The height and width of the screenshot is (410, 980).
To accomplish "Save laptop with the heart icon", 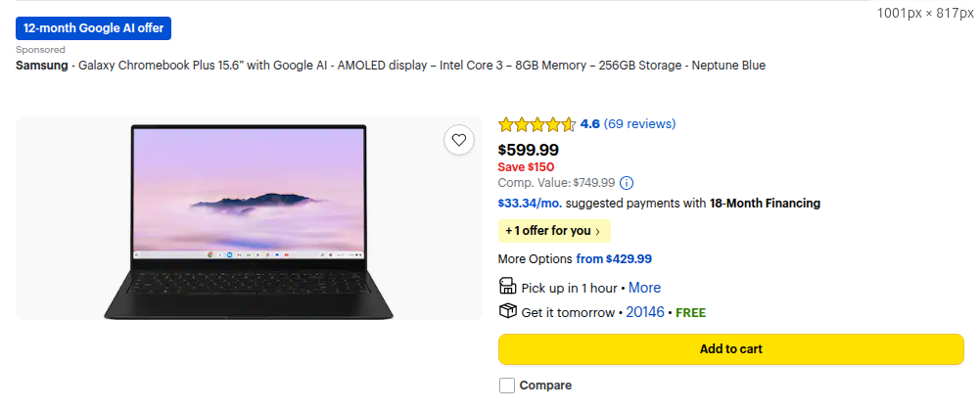I will pos(459,141).
